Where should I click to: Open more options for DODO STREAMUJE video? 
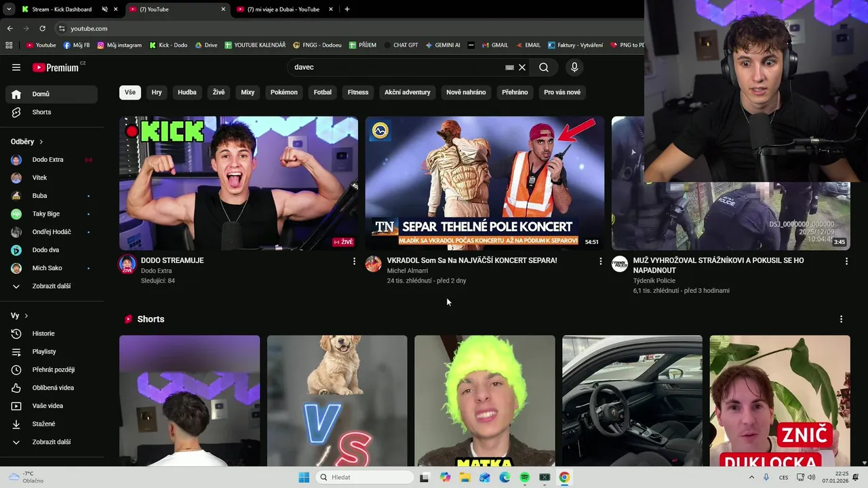pyautogui.click(x=354, y=261)
